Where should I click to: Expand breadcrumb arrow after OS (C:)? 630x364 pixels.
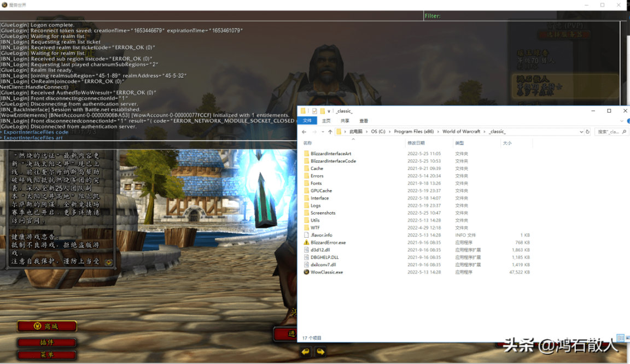pyautogui.click(x=389, y=132)
